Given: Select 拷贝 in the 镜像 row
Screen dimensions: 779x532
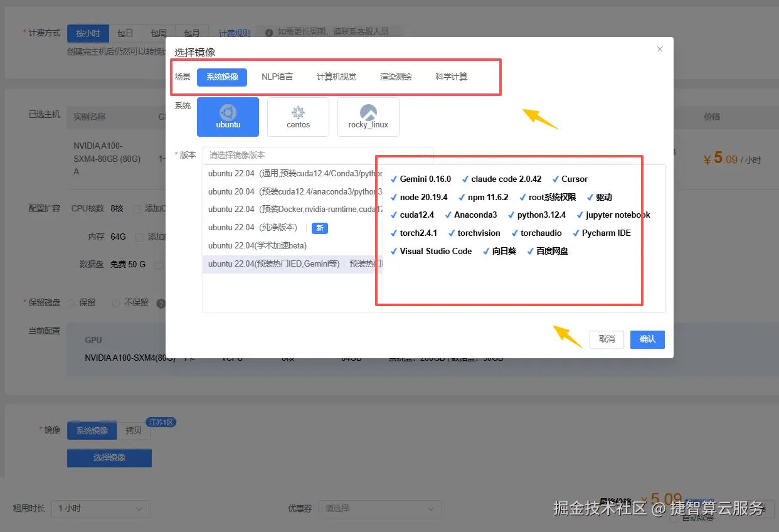Looking at the screenshot, I should click(x=134, y=431).
